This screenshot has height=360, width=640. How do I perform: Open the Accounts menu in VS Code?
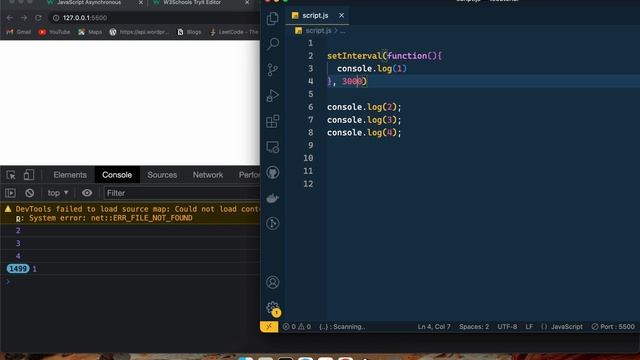(272, 282)
